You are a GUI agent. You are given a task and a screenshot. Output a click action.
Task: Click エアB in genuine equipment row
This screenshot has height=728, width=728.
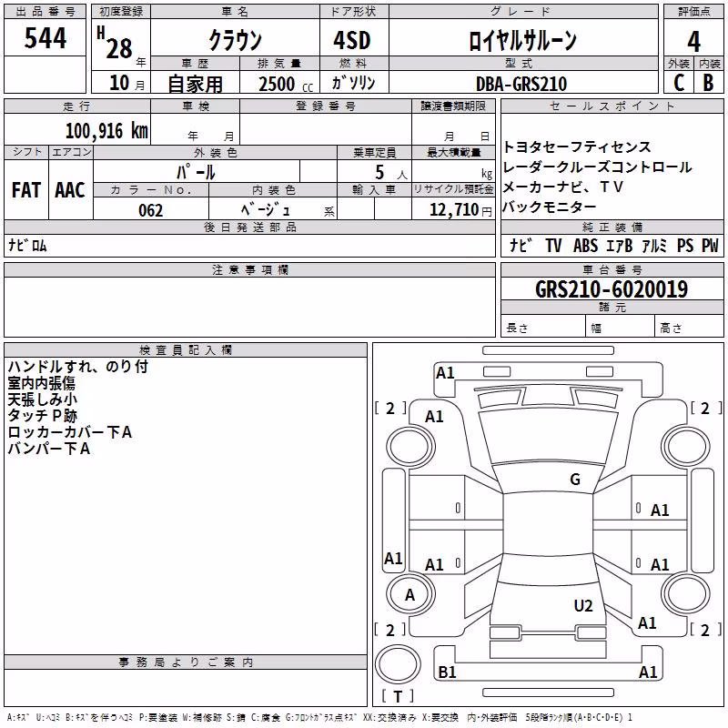coord(619,245)
